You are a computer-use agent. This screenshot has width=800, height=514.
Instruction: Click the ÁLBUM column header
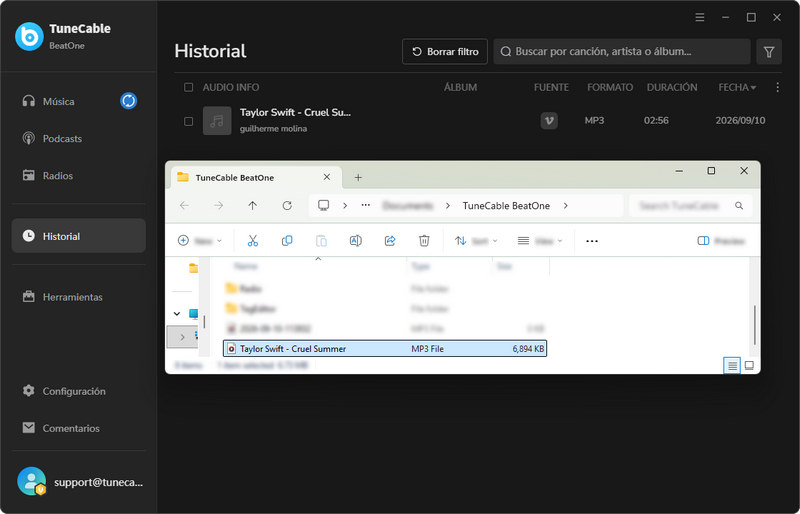tap(460, 87)
